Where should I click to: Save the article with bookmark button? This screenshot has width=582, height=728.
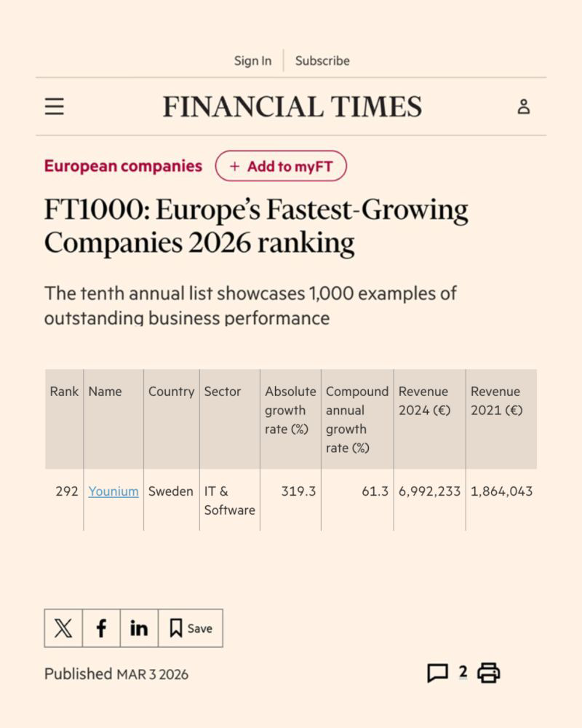click(191, 628)
